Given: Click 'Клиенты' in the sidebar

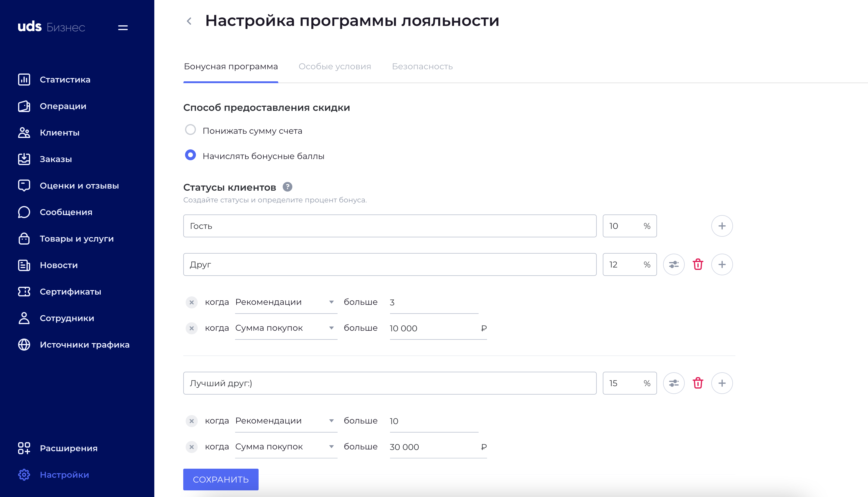Looking at the screenshot, I should [60, 132].
